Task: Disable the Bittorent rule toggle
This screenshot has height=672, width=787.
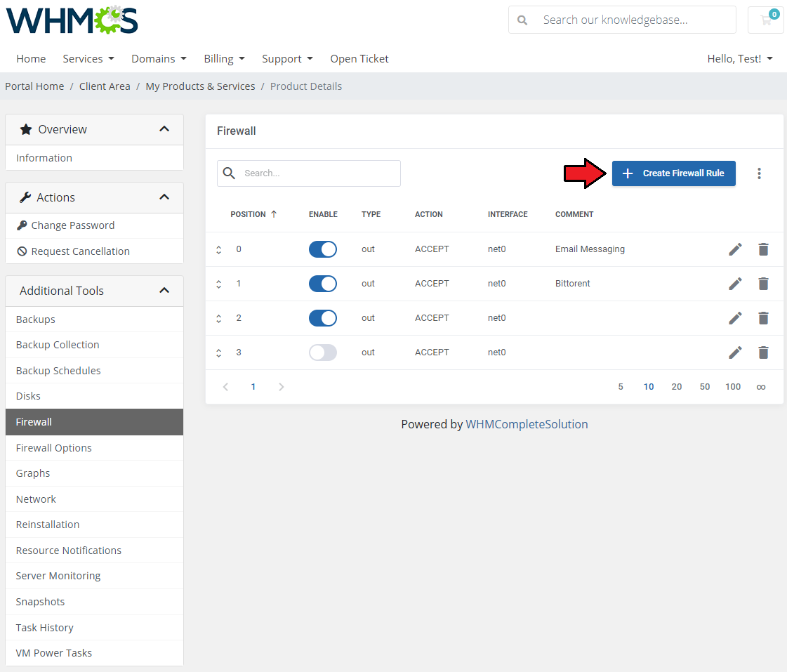Action: 323,284
